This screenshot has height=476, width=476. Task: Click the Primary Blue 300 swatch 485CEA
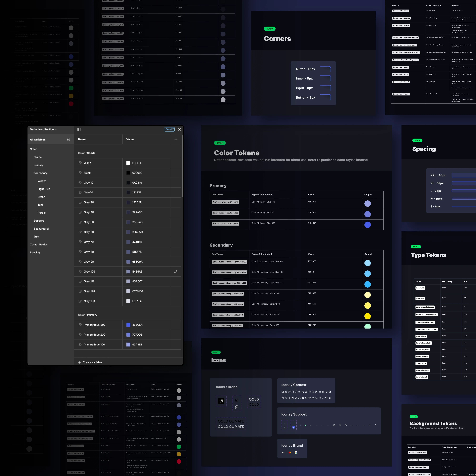point(128,325)
